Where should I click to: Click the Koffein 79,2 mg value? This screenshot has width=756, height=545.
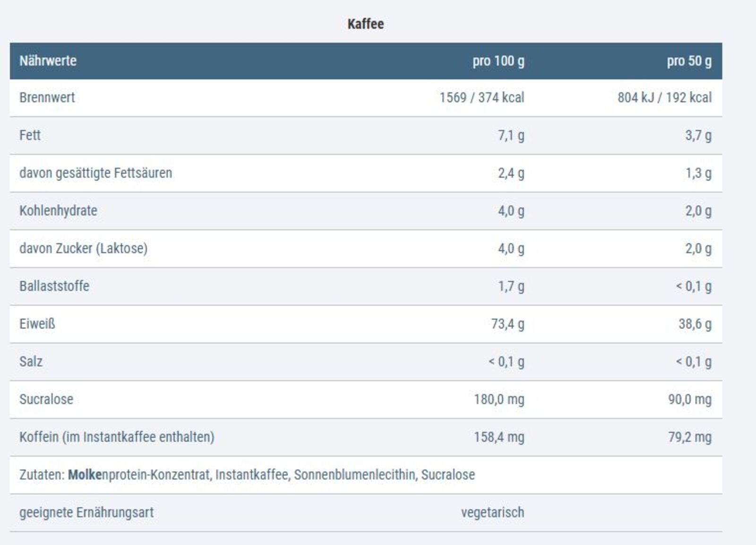(x=689, y=437)
